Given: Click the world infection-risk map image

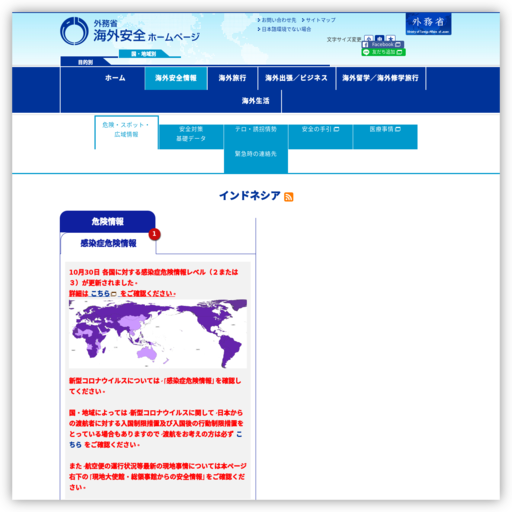Looking at the screenshot, I should (x=158, y=334).
